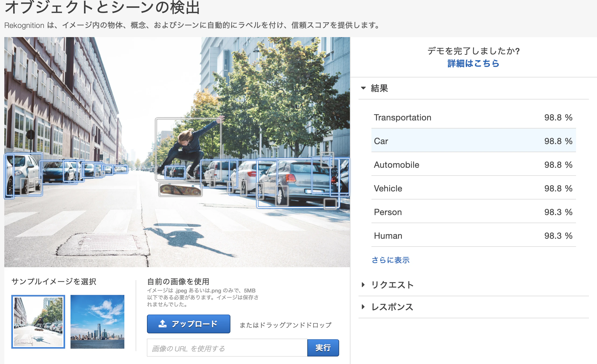Viewport: 597px width, 364px height.
Task: Click the jumping skater's bounding box
Action: 188,149
